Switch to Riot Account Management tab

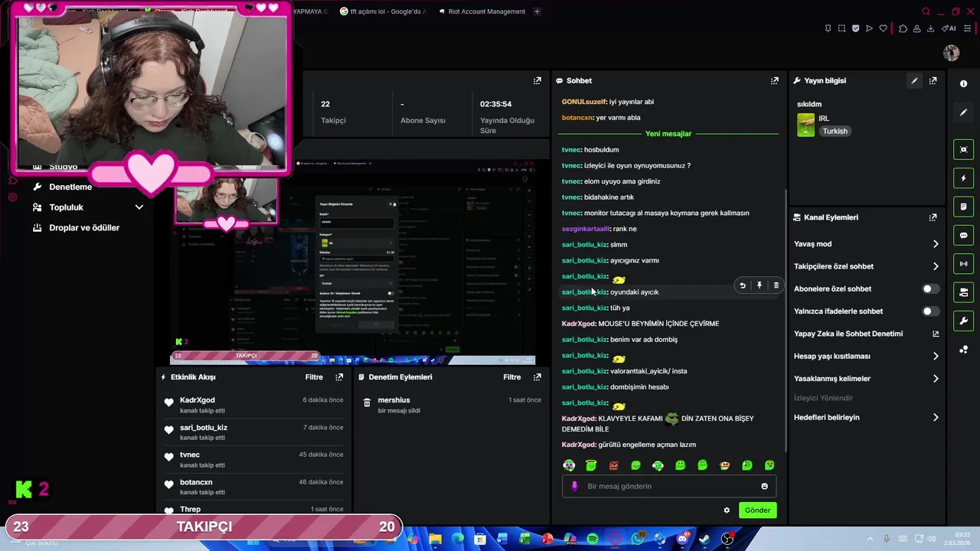coord(481,11)
